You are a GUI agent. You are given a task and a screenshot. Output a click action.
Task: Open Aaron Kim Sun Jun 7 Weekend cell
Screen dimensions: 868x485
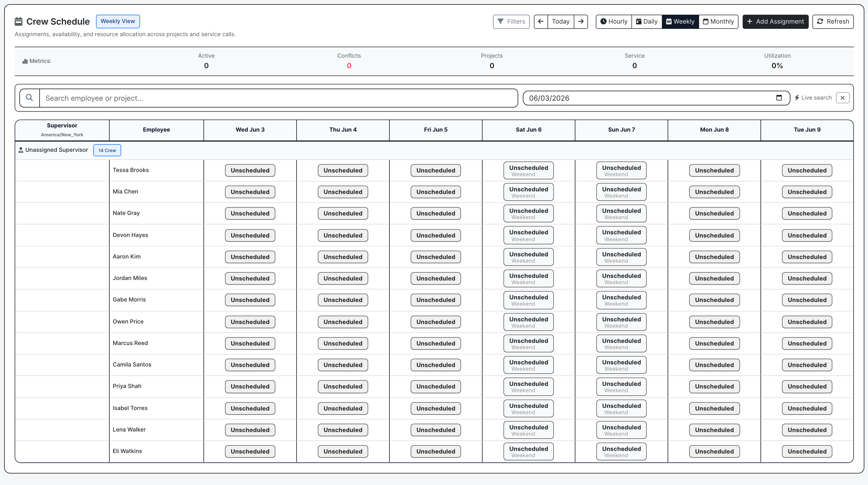tap(621, 257)
